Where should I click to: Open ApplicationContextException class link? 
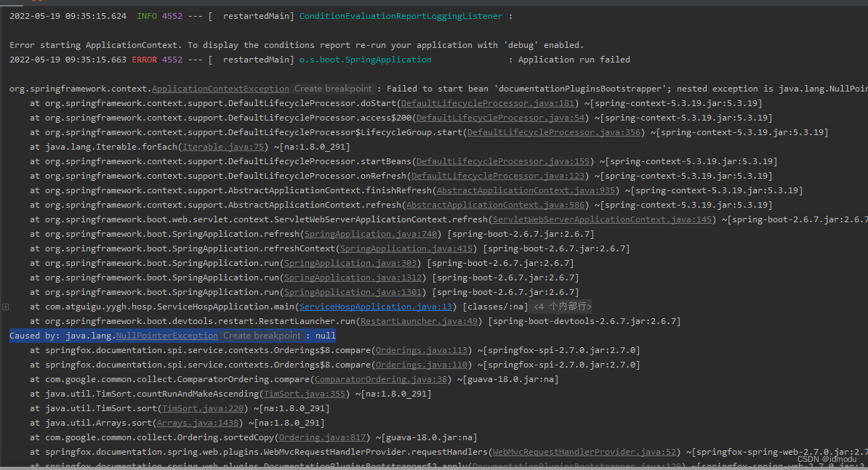pos(220,89)
